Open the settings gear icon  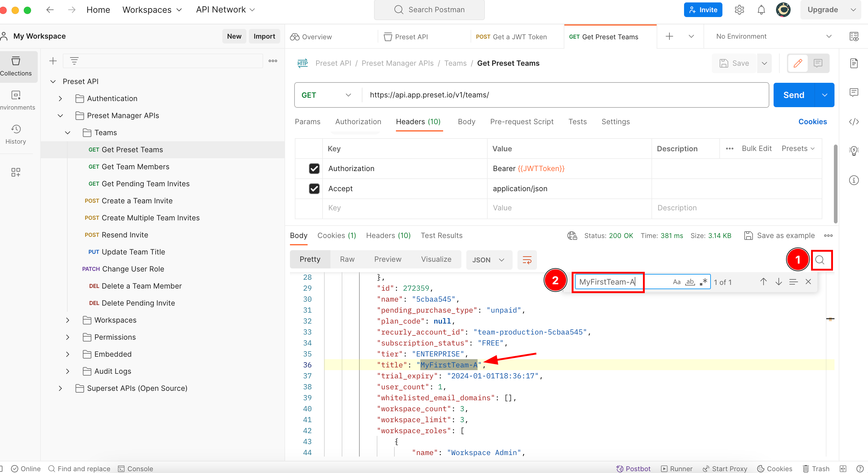pos(739,10)
